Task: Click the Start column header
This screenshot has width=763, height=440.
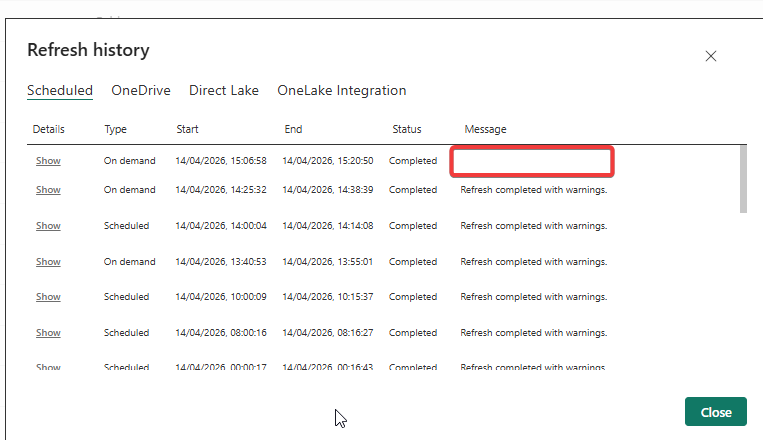Action: click(x=187, y=129)
